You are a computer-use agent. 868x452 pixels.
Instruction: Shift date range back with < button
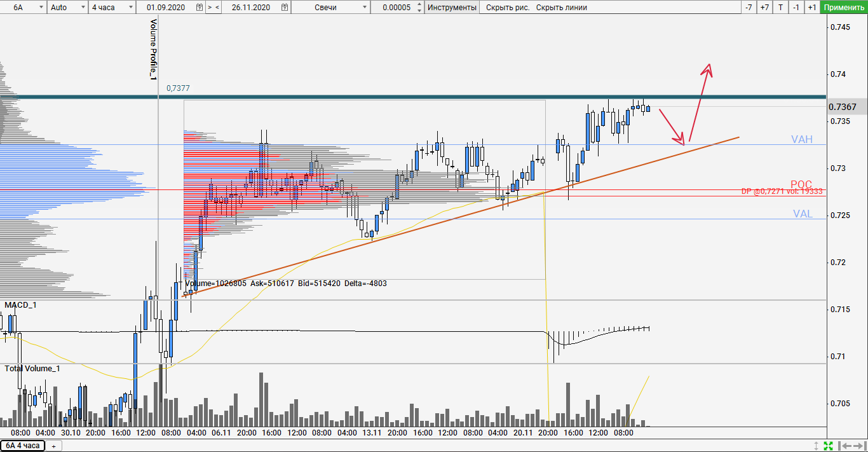[218, 8]
